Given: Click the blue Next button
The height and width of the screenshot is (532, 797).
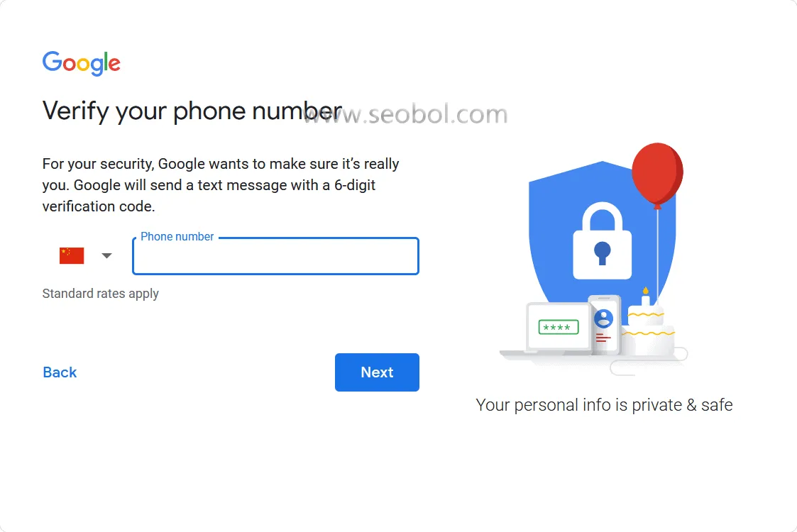Looking at the screenshot, I should pos(377,372).
